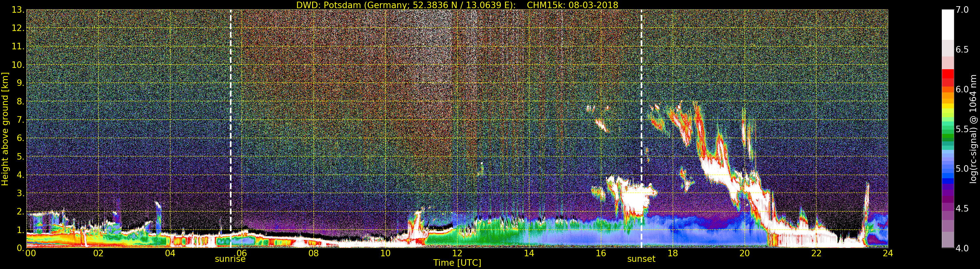Click the '6.5' colorbar tick label

pyautogui.click(x=962, y=50)
